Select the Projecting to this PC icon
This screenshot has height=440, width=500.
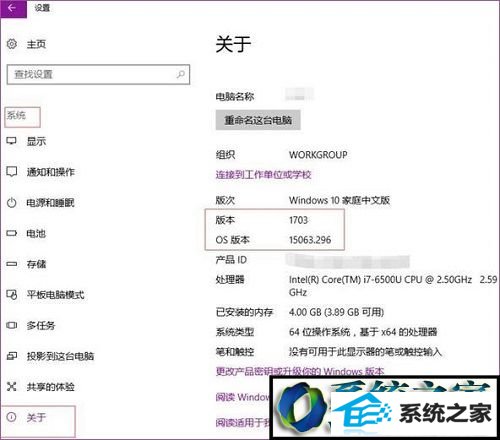[12, 356]
